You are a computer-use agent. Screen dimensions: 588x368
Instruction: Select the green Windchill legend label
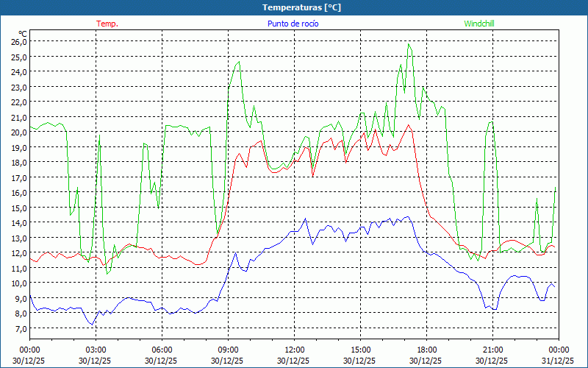tap(479, 24)
